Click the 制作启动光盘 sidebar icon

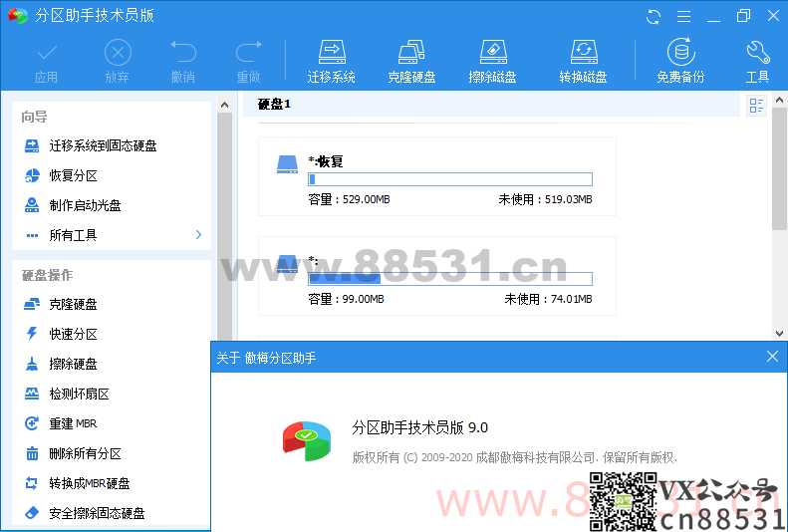pos(32,205)
